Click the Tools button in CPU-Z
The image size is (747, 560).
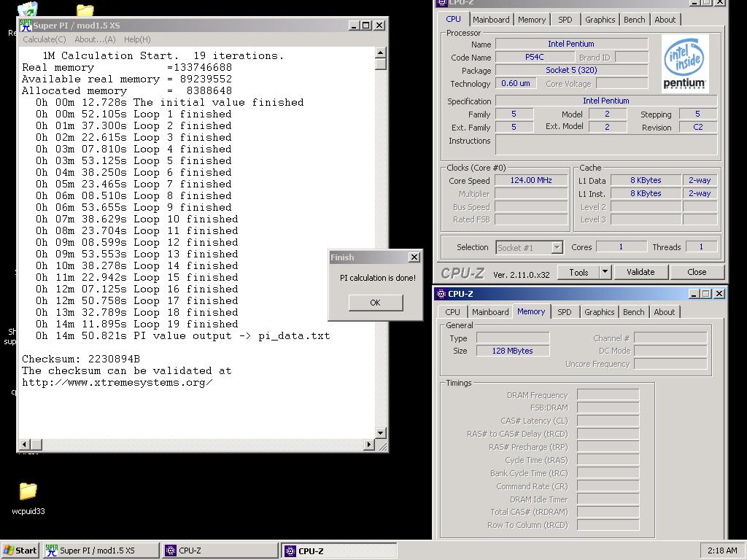(x=578, y=273)
